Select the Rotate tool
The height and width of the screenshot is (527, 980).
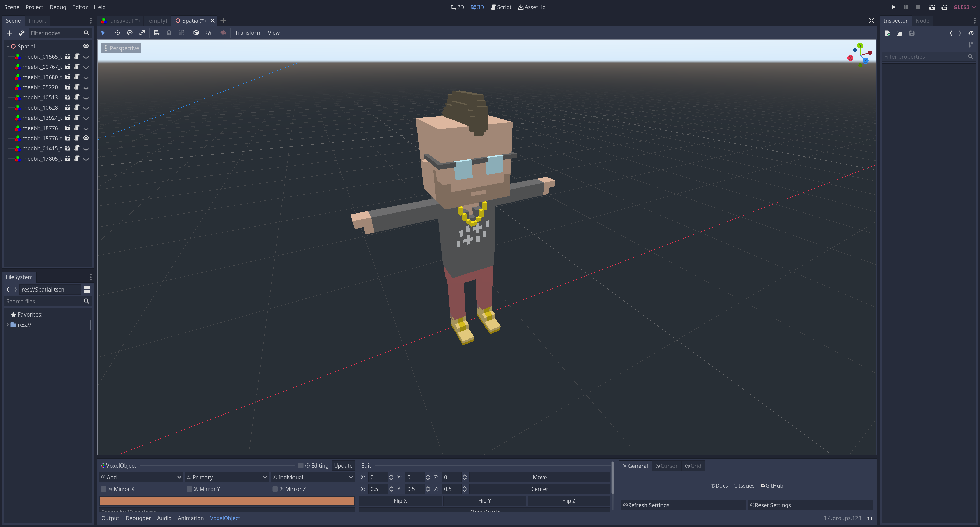130,33
